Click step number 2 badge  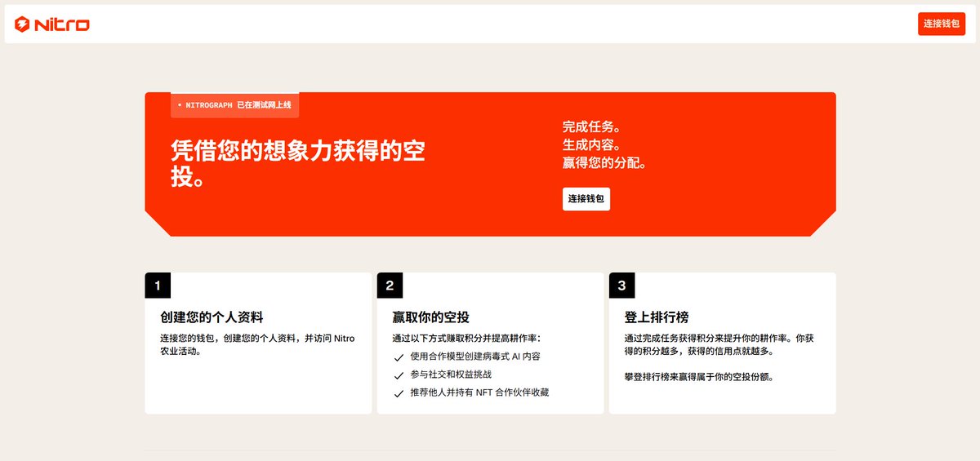(x=390, y=286)
